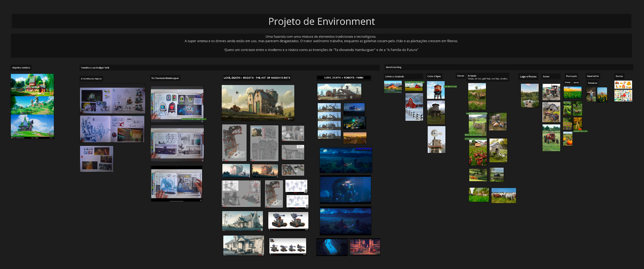Click the 'Ta Chovendo Hamburguer' label
The width and height of the screenshot is (644, 269).
(x=165, y=78)
